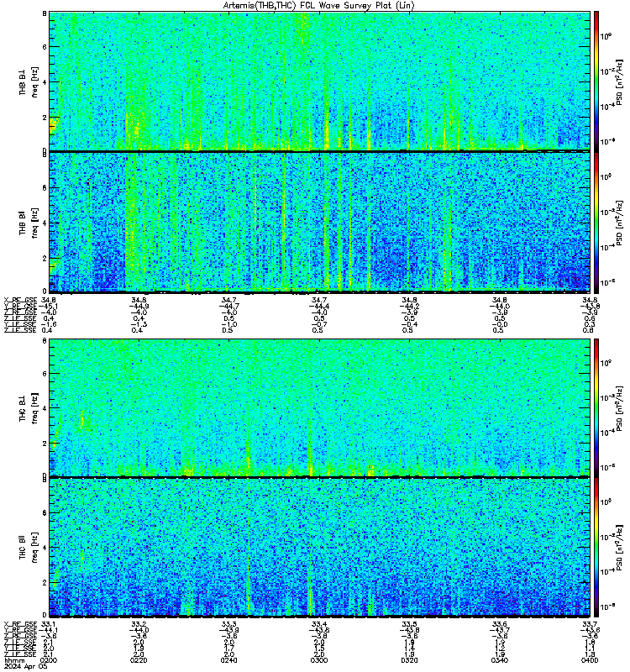The height and width of the screenshot is (672, 630).
Task: Click the '0320' time tick label
Action: coord(409,660)
